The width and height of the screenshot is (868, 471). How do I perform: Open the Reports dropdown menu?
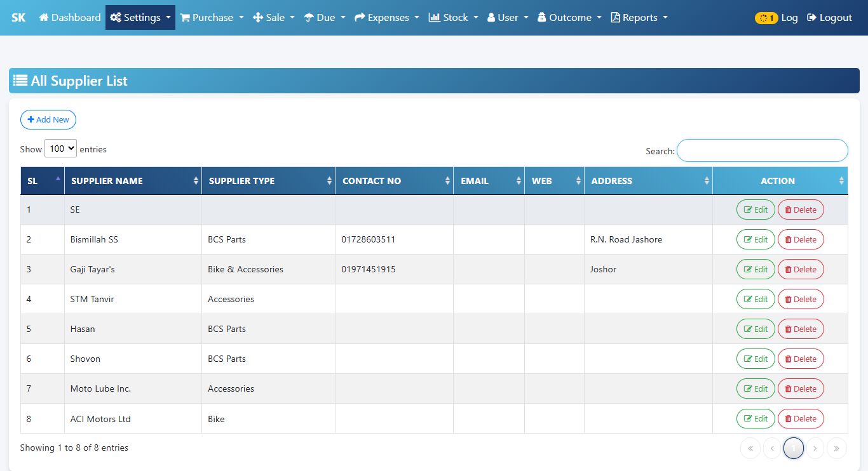tap(639, 17)
